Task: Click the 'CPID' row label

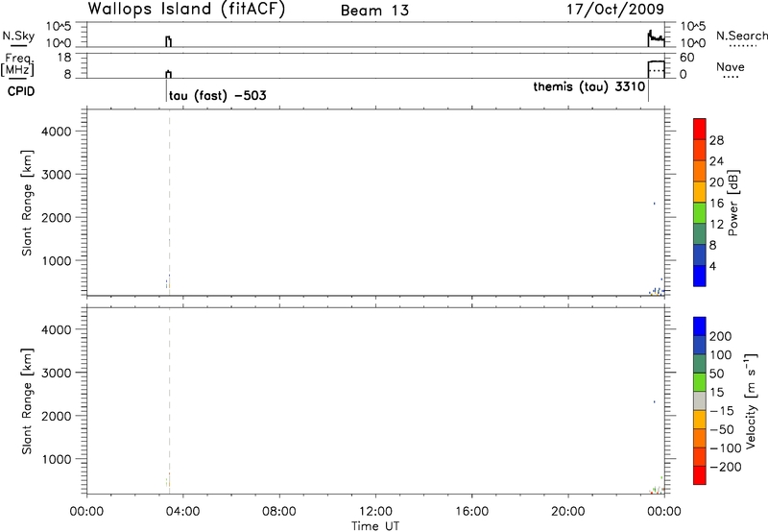Action: pos(21,91)
